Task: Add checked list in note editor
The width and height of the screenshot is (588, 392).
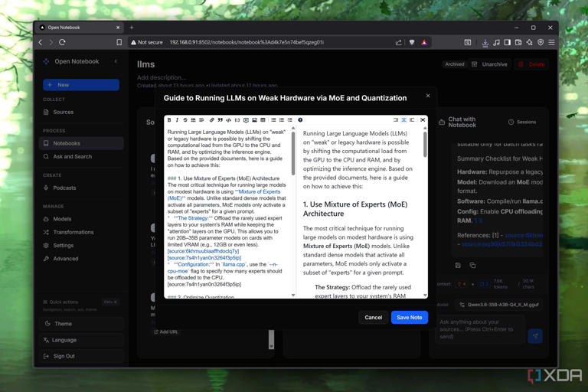Action: pos(290,120)
